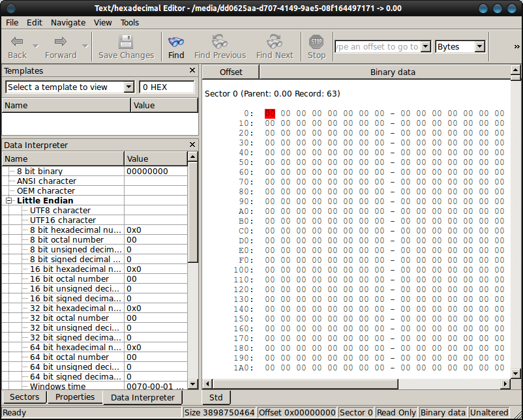This screenshot has width=523, height=420.
Task: Click the Save Changes floppy icon
Action: click(x=126, y=42)
